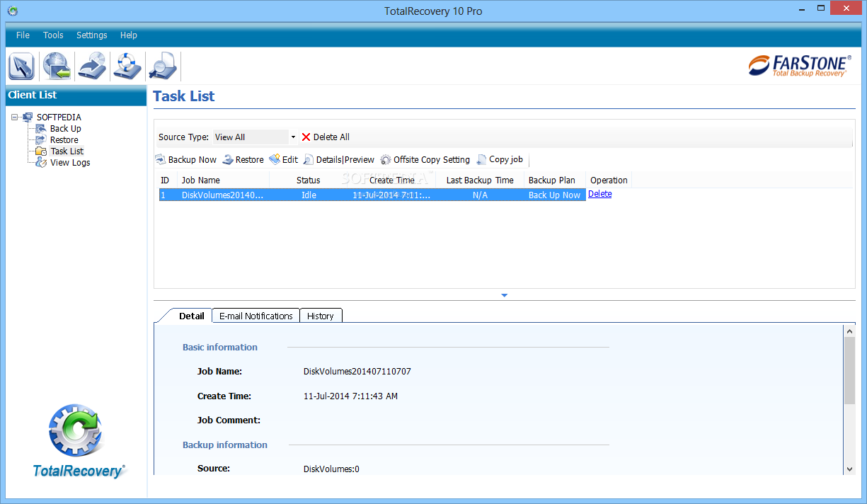
Task: Click the Restore action icon in task toolbar
Action: [x=228, y=160]
